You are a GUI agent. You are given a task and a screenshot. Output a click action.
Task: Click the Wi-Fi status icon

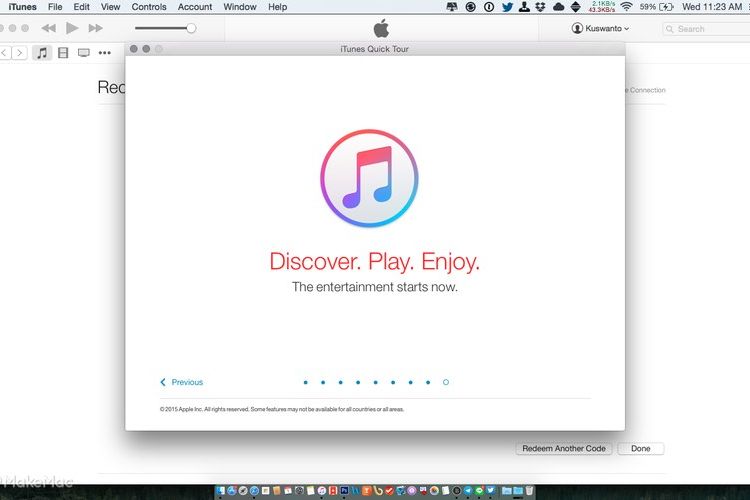627,7
